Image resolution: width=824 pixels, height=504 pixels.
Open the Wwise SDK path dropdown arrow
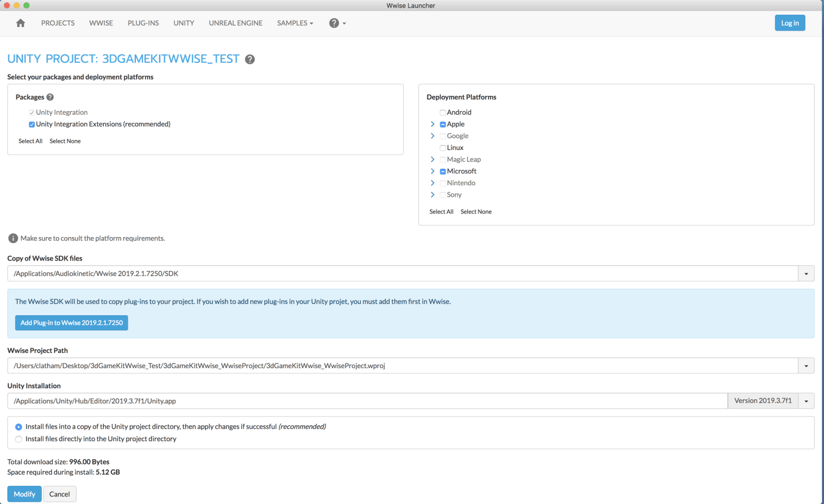tap(806, 273)
